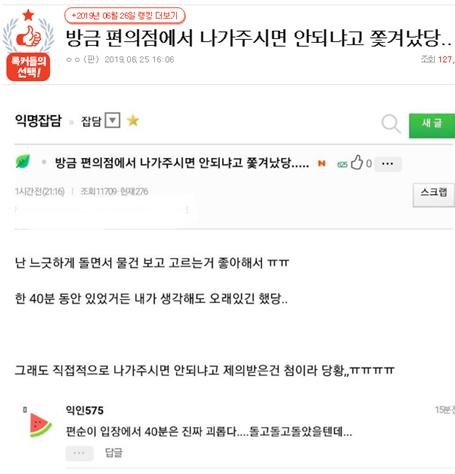Screen dimensions: 455x474
Task: Click the 2019년 06월 26일 랭킹 더보기 link
Action: 125,16
